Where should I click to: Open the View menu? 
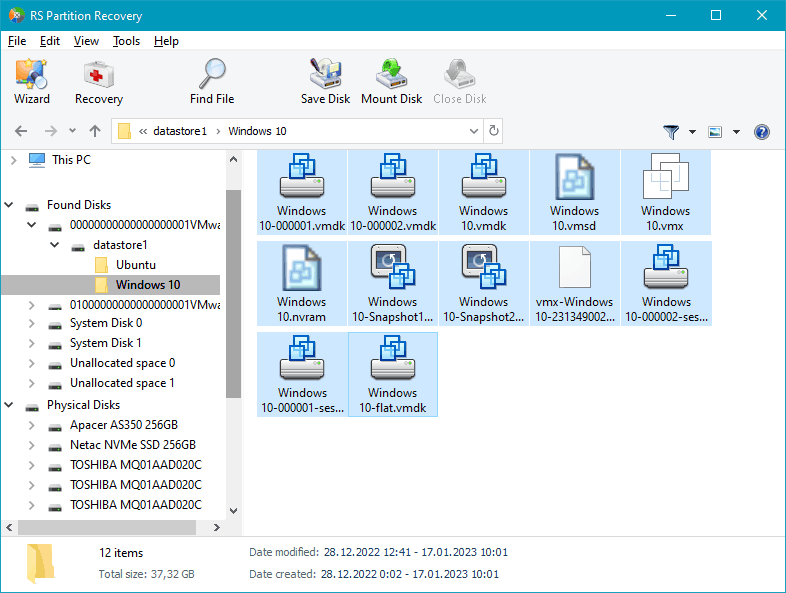point(86,41)
